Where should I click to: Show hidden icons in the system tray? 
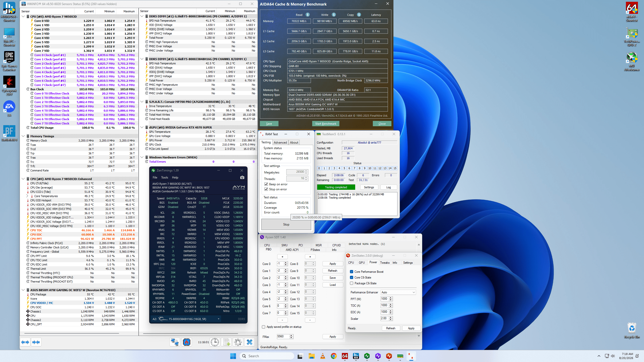599,356
